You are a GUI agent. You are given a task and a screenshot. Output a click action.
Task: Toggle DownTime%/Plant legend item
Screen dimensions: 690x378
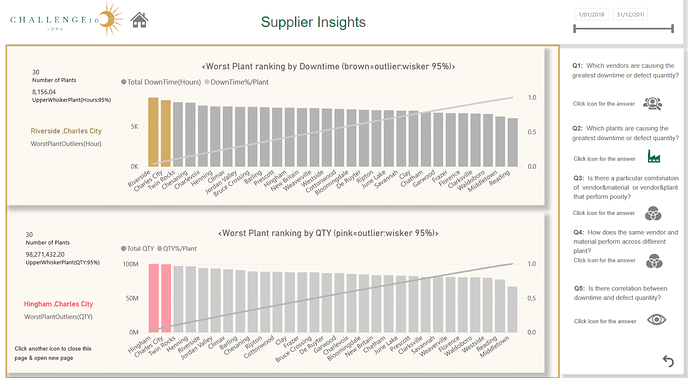236,82
